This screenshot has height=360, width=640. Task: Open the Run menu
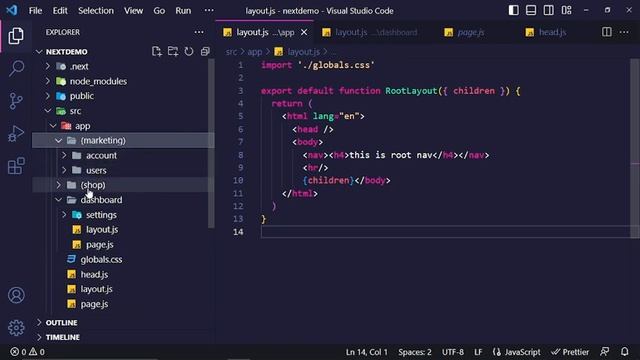[183, 11]
